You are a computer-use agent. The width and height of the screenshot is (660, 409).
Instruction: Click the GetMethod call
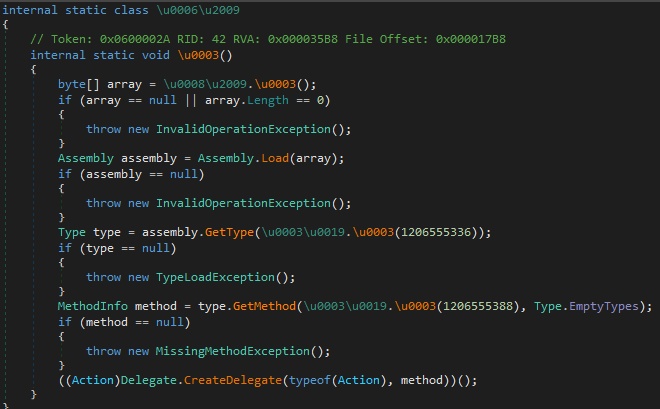coord(264,306)
